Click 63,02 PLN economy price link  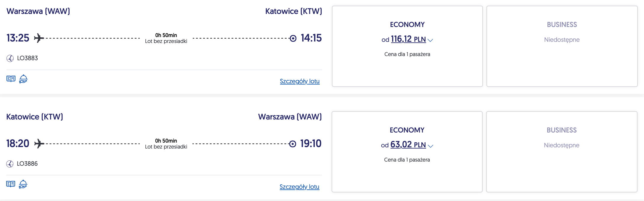[x=408, y=145]
